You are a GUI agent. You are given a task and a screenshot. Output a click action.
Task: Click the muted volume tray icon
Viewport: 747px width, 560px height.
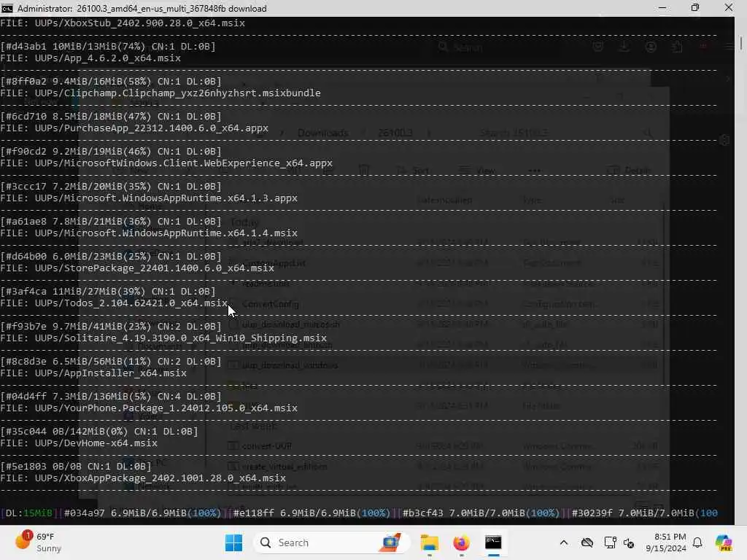coord(629,542)
